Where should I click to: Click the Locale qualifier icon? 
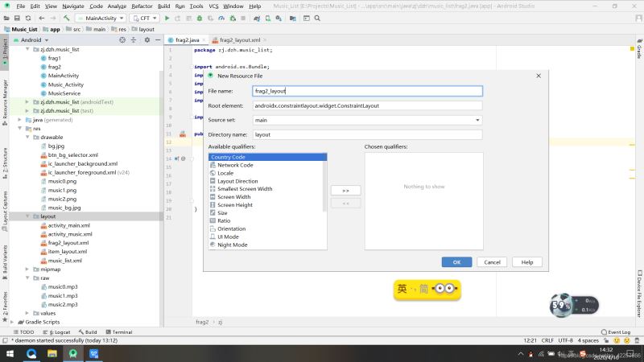212,173
